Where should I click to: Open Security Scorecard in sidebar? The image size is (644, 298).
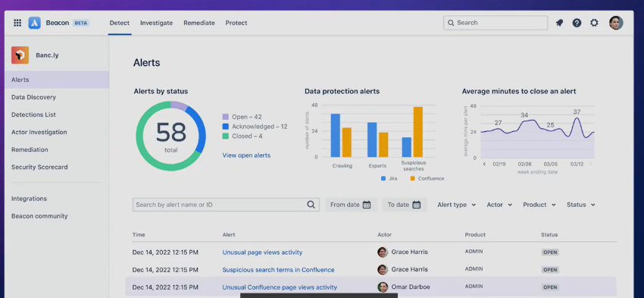(39, 167)
